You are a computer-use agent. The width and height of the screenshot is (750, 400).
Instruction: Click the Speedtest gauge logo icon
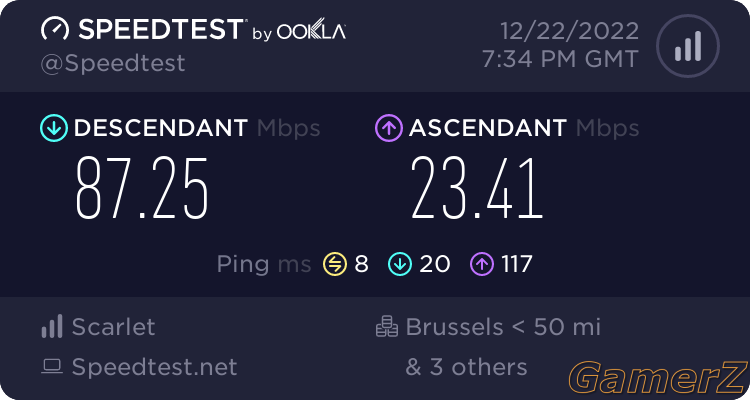[x=55, y=29]
